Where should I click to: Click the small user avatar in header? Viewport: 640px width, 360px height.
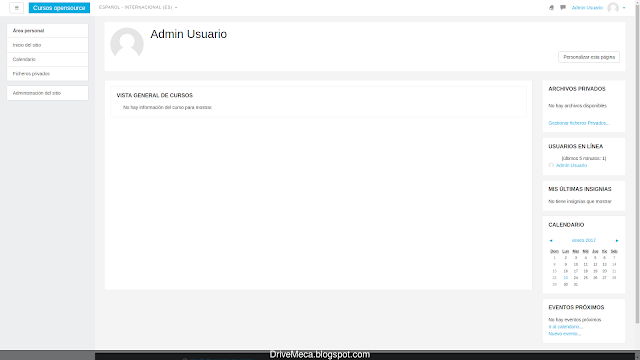click(x=613, y=8)
